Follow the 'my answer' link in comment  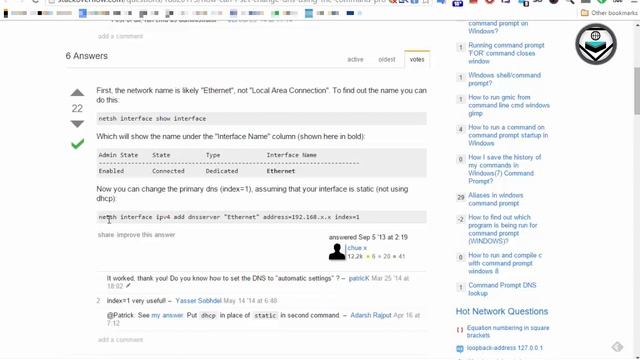pos(167,316)
